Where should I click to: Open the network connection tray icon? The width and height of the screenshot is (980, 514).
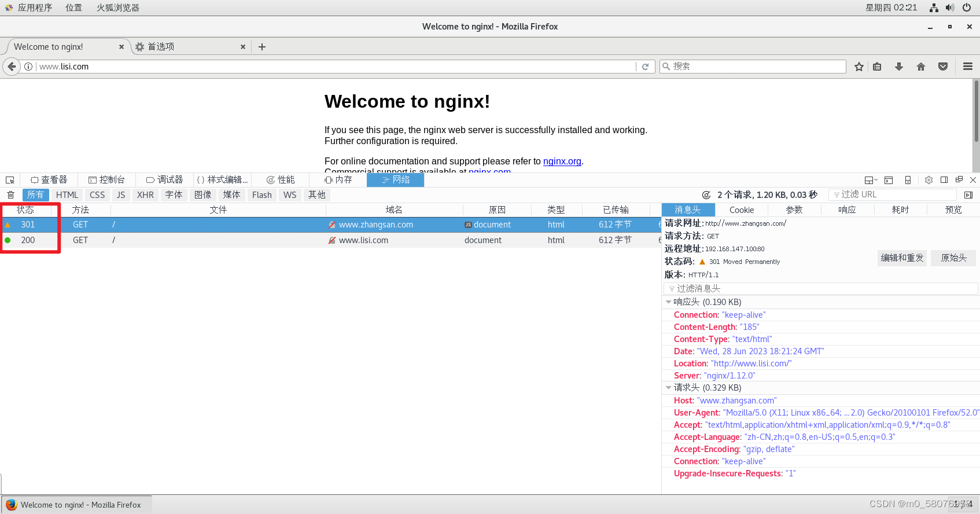[x=934, y=8]
